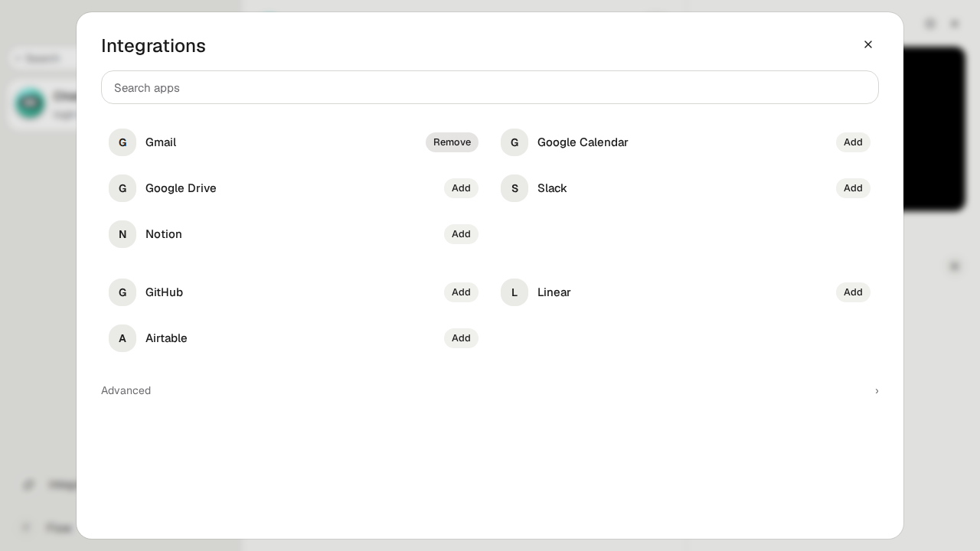Click the Linear L avatar icon
980x551 pixels.
tap(514, 292)
